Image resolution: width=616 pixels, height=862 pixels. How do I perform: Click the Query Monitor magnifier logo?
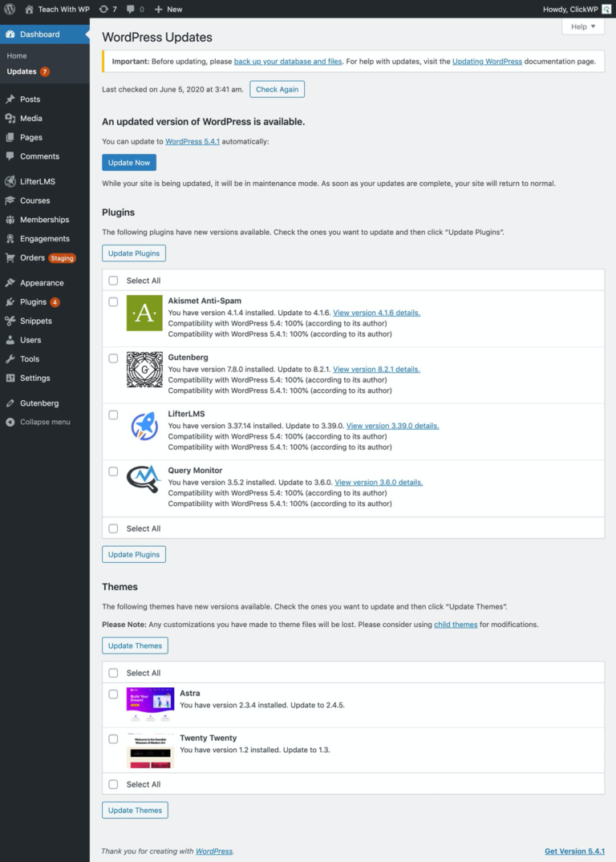(x=144, y=480)
